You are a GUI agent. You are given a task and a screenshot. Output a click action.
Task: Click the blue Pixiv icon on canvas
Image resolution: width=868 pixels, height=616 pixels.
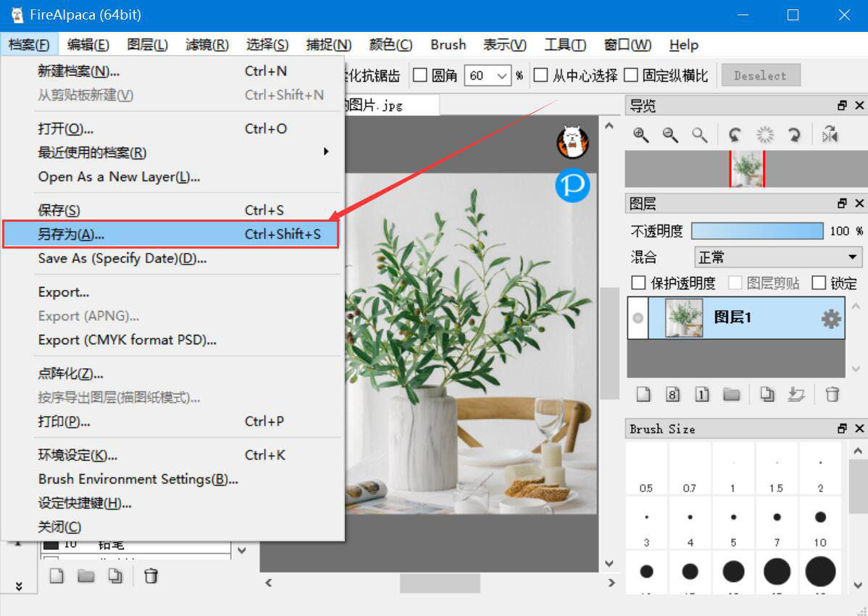point(572,185)
